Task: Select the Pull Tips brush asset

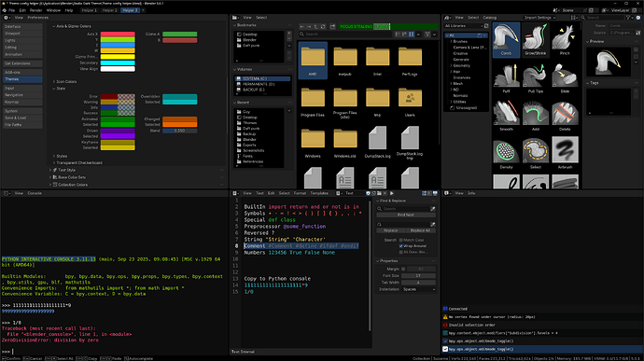Action: pos(535,77)
